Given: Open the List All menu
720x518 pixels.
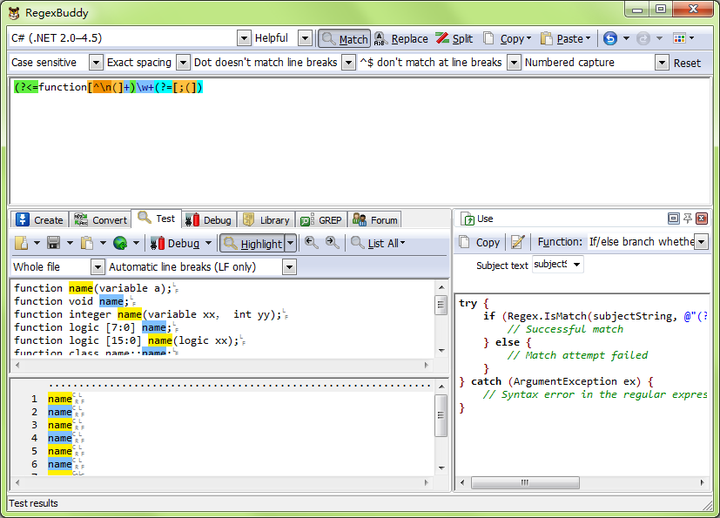Looking at the screenshot, I should [378, 243].
